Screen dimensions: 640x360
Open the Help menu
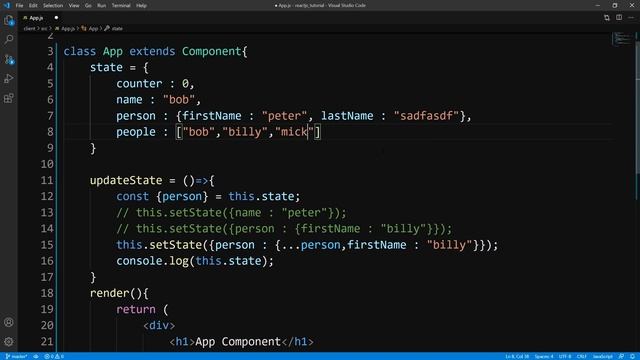tap(141, 5)
